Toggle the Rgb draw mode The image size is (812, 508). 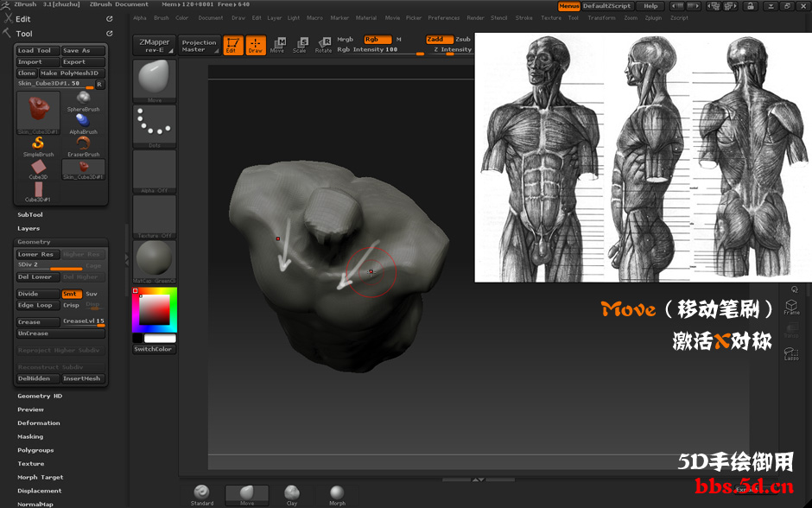378,40
